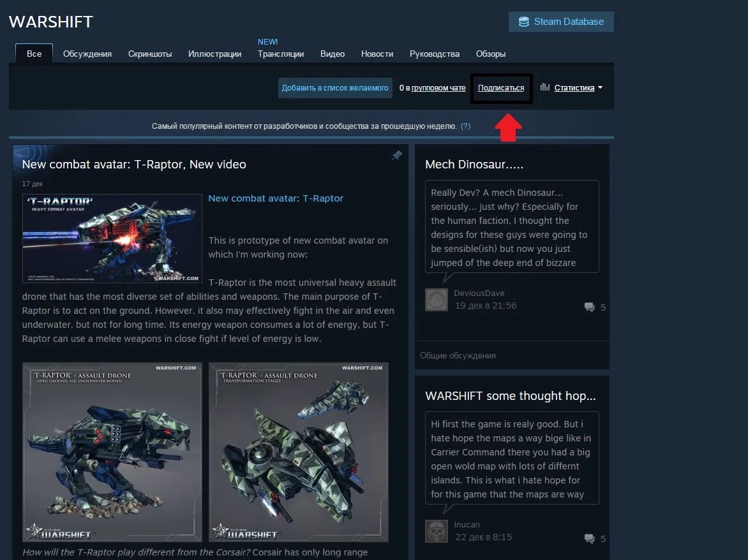The image size is (748, 560).
Task: Open Inucan's skull avatar
Action: click(437, 531)
